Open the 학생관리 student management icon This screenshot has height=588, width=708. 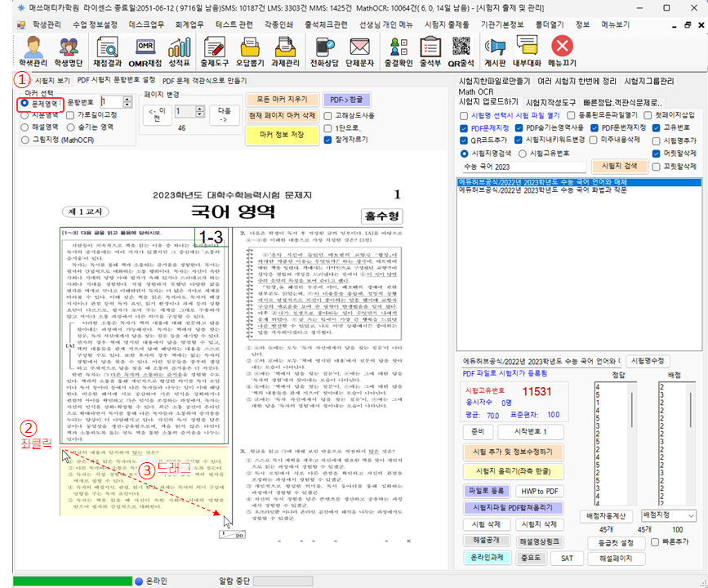[33, 51]
